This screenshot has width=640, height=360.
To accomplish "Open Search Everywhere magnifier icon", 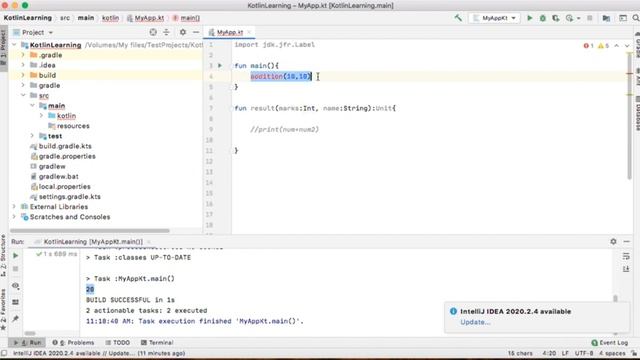I will point(636,18).
